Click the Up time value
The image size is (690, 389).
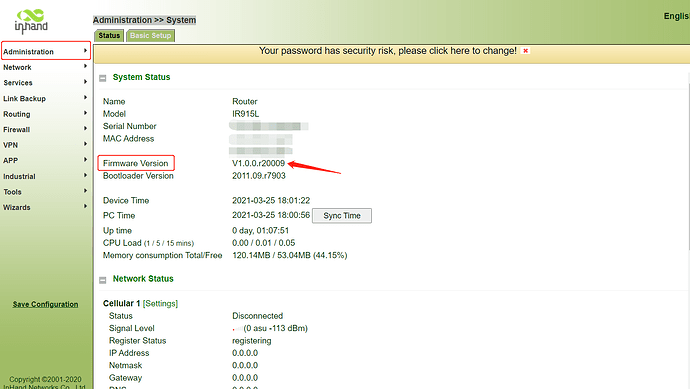click(x=261, y=231)
